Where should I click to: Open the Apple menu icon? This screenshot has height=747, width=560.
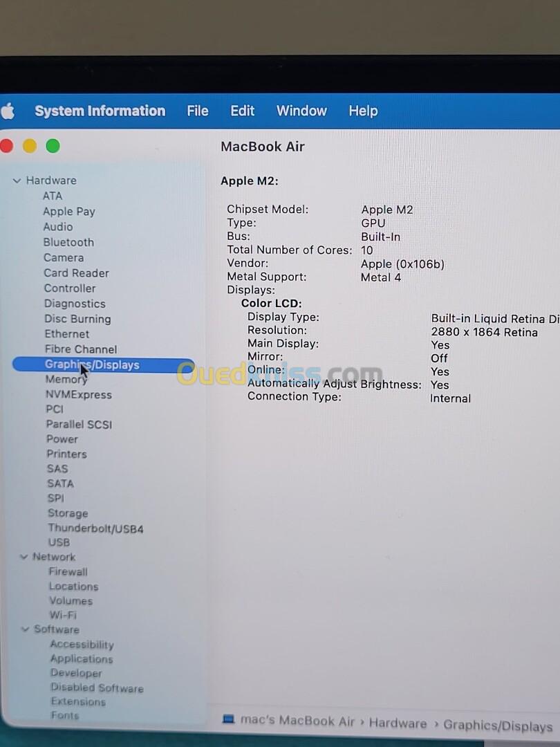7,111
